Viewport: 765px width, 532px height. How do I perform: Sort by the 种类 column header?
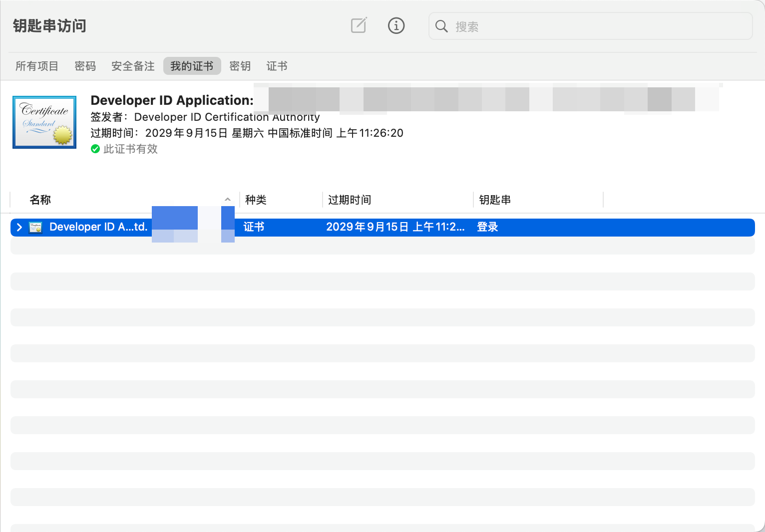point(256,200)
